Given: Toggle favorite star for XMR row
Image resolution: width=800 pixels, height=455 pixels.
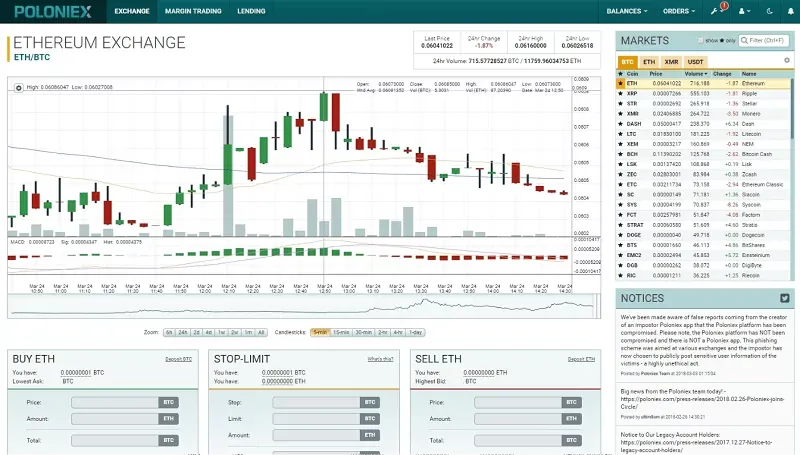Looking at the screenshot, I should (620, 114).
